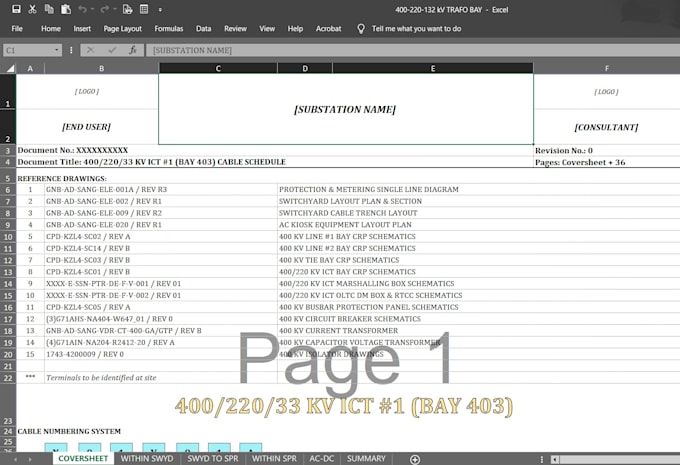Click cell 'Terminals to be identified at site'
This screenshot has width=680, height=465.
coord(161,378)
